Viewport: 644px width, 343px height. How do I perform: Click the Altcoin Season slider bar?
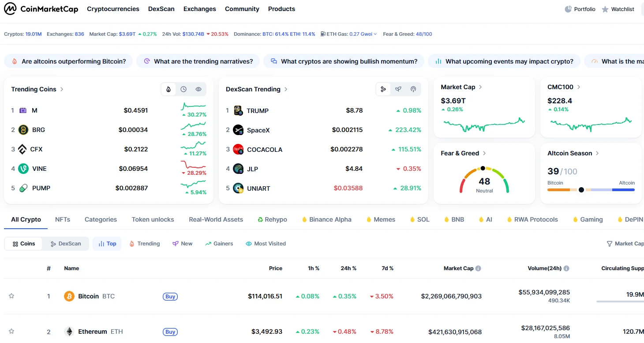point(591,190)
